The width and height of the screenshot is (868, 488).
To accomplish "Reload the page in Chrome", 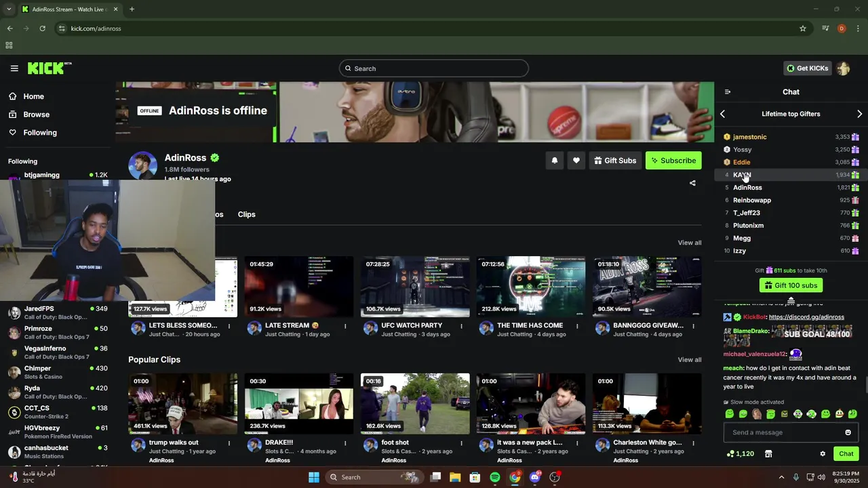I will 42,28.
